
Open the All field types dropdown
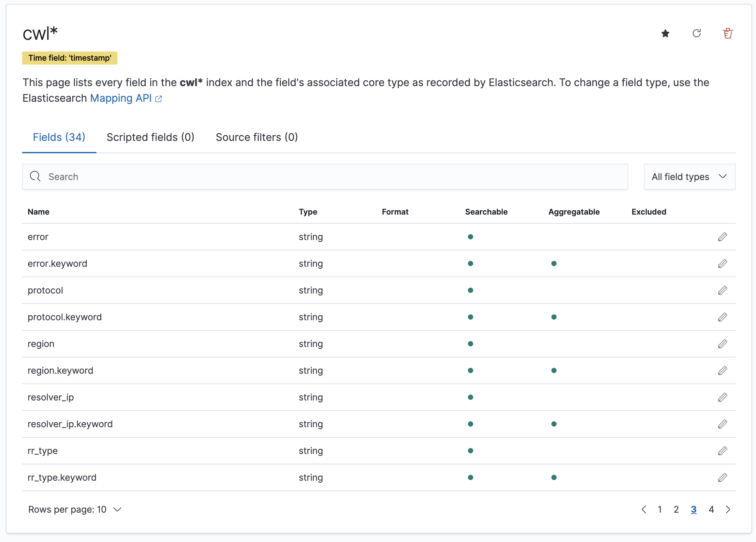click(x=689, y=177)
